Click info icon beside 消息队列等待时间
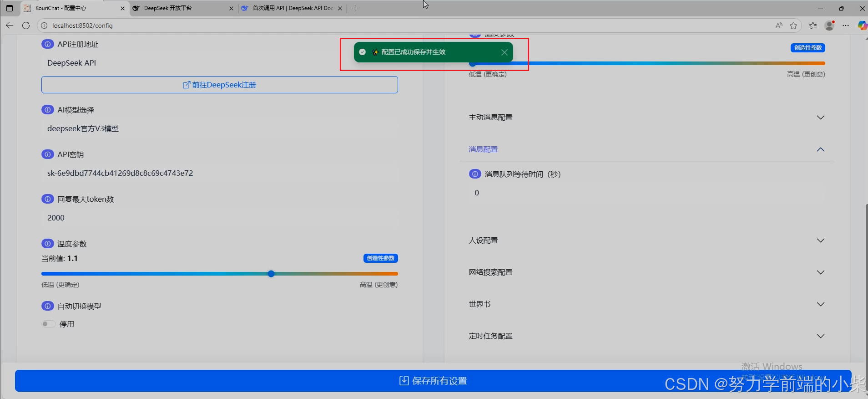The width and height of the screenshot is (868, 399). pyautogui.click(x=475, y=174)
